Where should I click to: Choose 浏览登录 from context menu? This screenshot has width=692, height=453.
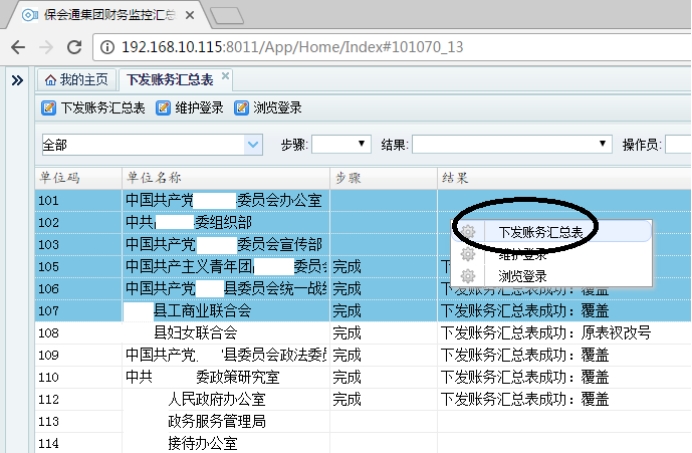pyautogui.click(x=552, y=276)
